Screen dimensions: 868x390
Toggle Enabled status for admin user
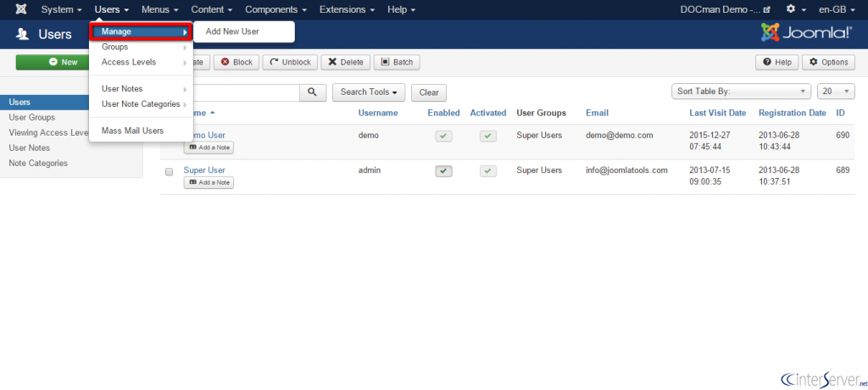(443, 171)
